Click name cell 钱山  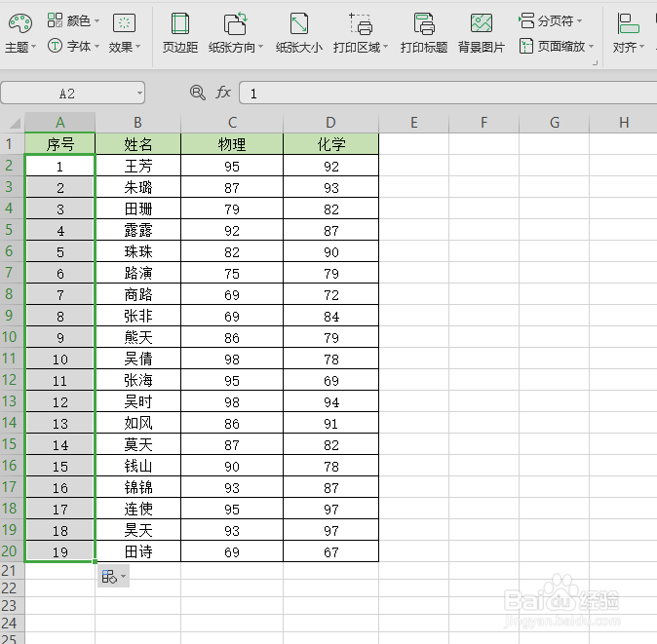point(137,466)
